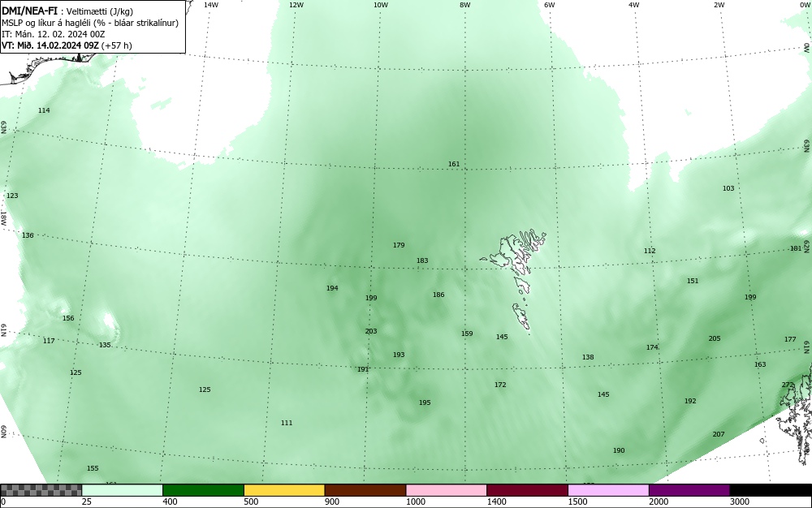Click the map value 174
Screen dimensions: 812x508
[652, 347]
